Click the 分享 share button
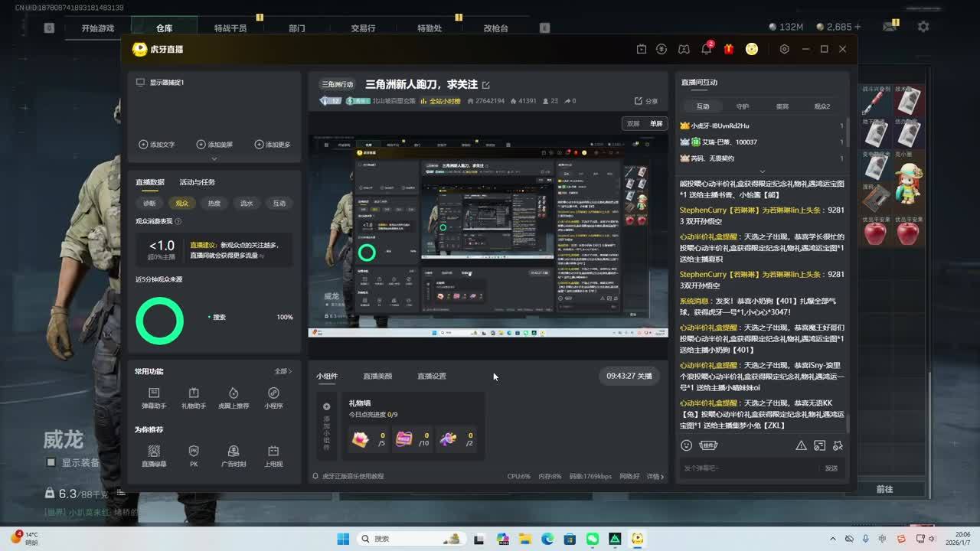This screenshot has width=980, height=551. coord(646,101)
